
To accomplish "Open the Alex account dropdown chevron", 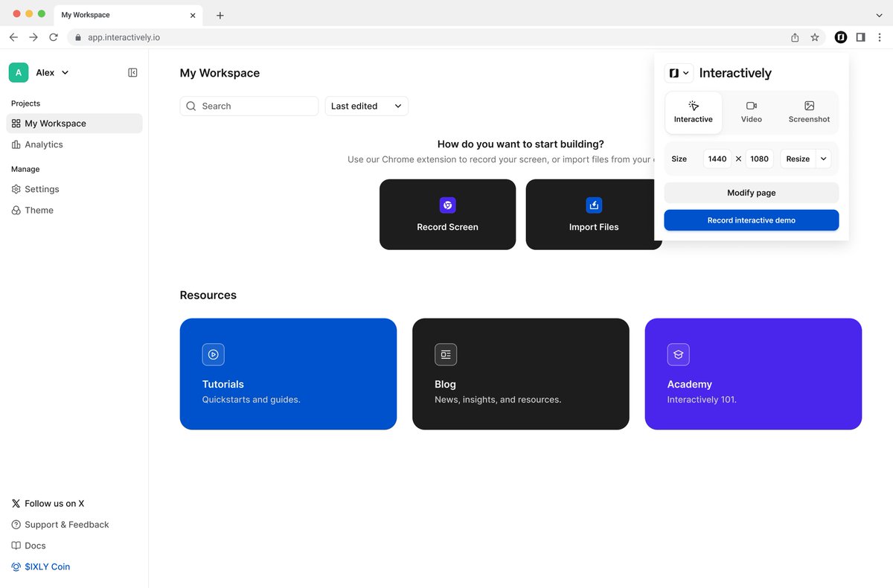I will 65,72.
